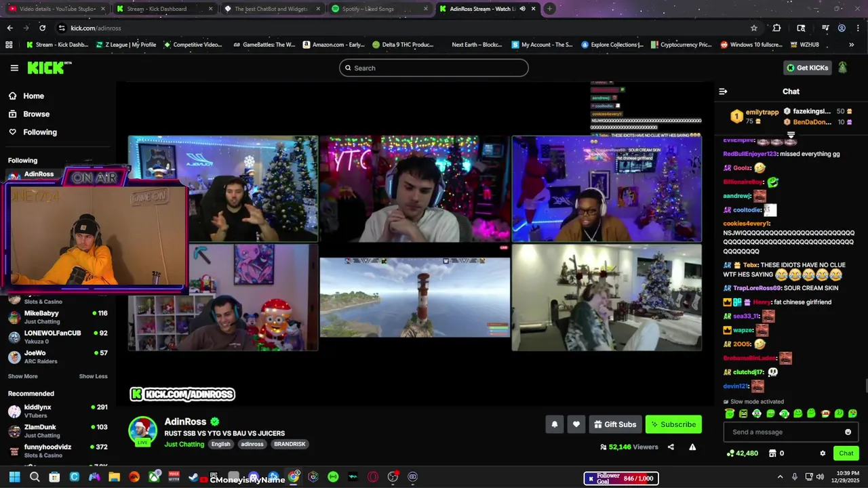Open Cryptocurrency Prices bookmark

(x=682, y=45)
